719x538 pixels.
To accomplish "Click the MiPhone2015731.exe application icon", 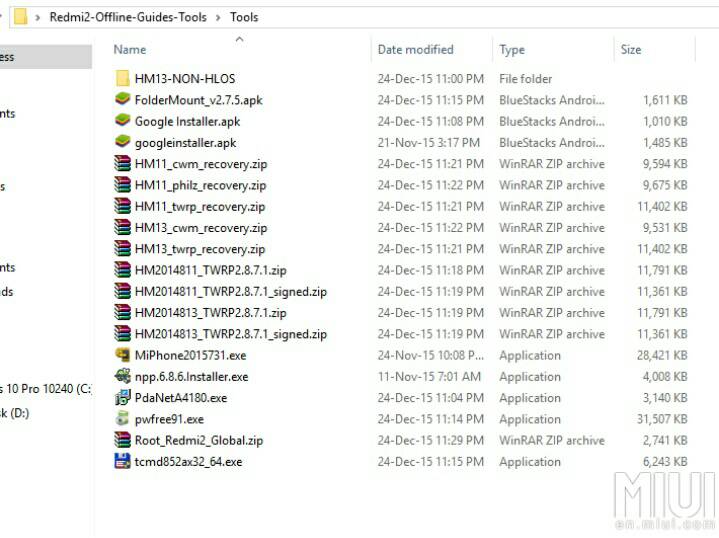I will [122, 355].
